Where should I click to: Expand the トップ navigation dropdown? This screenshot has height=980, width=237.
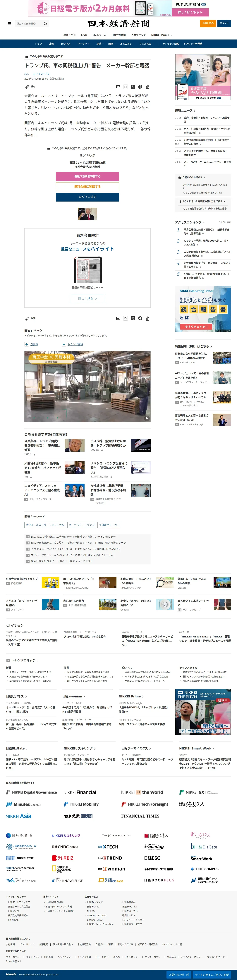click(39, 44)
